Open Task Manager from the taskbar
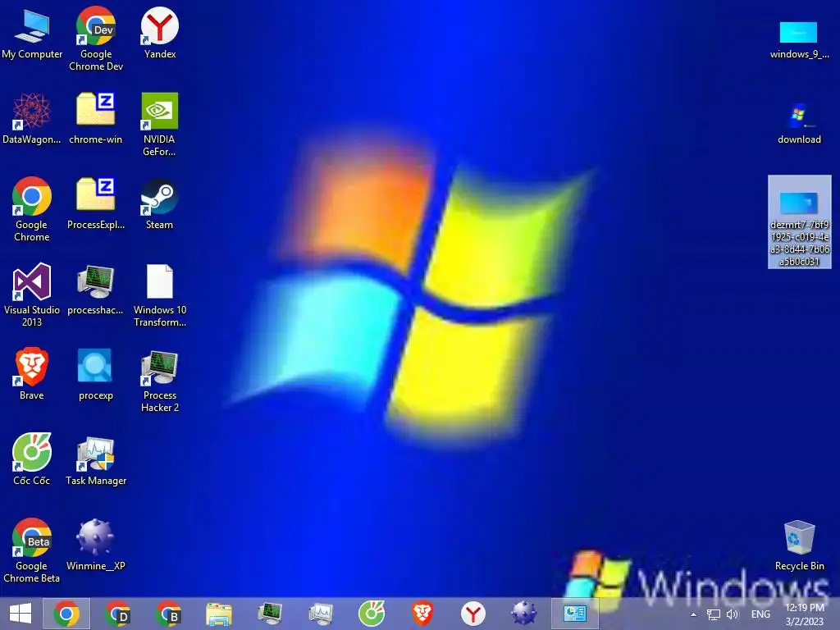Image resolution: width=840 pixels, height=630 pixels. [x=321, y=614]
